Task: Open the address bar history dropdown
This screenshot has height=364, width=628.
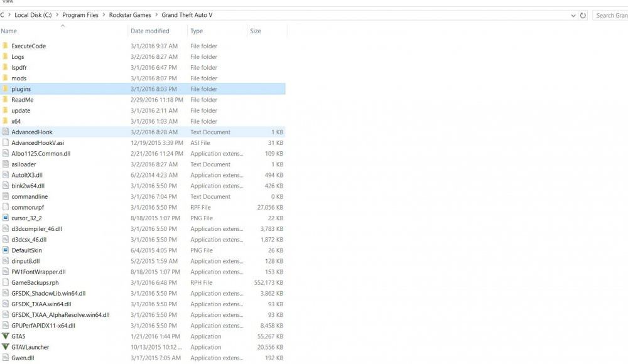Action: (x=573, y=16)
